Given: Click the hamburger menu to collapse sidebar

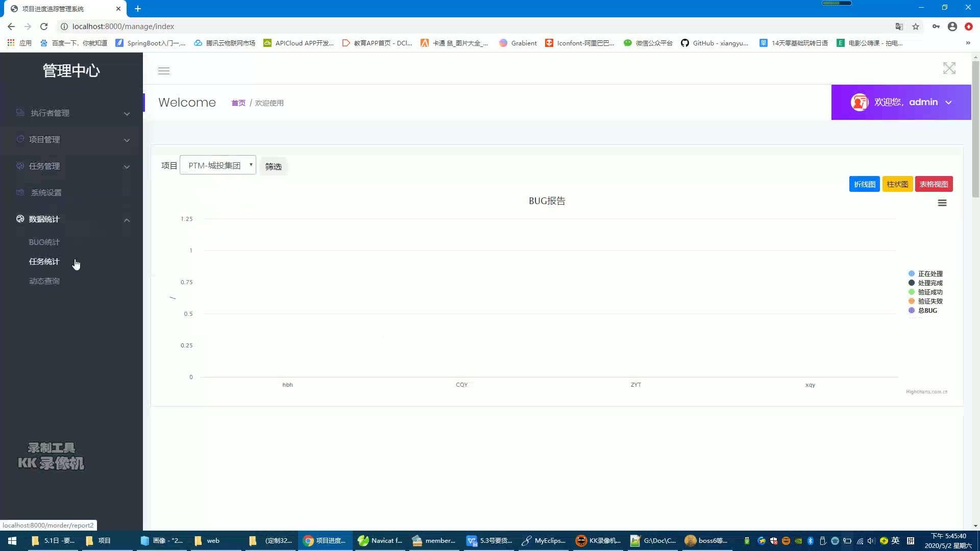Looking at the screenshot, I should click(x=164, y=71).
